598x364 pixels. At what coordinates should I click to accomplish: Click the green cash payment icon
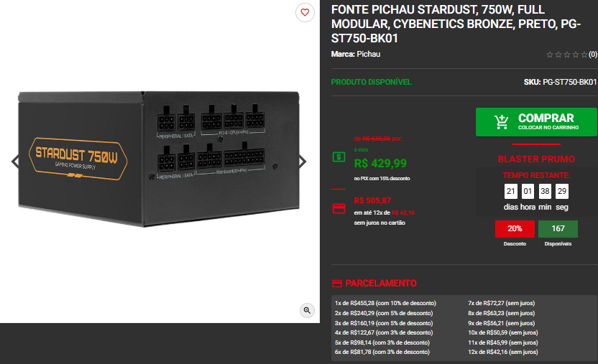click(x=339, y=157)
